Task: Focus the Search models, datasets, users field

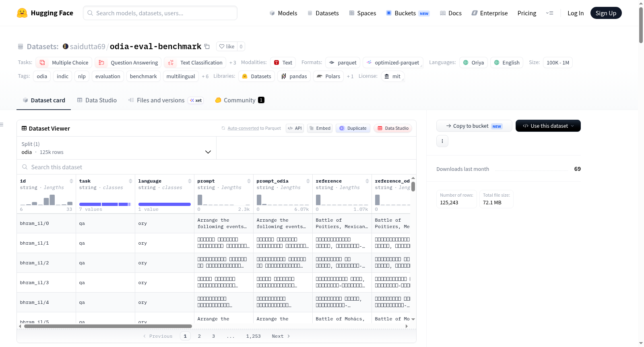Action: (160, 13)
